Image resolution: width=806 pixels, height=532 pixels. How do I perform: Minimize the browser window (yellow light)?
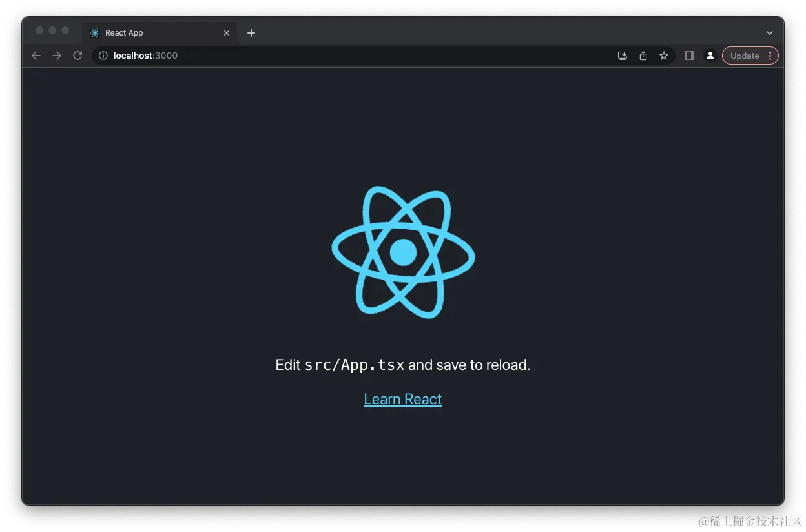[52, 30]
